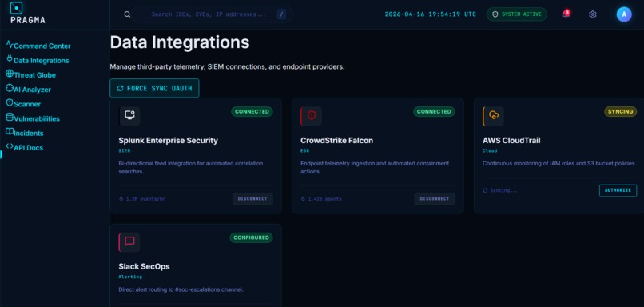Click the Cloud category label

tap(490, 151)
